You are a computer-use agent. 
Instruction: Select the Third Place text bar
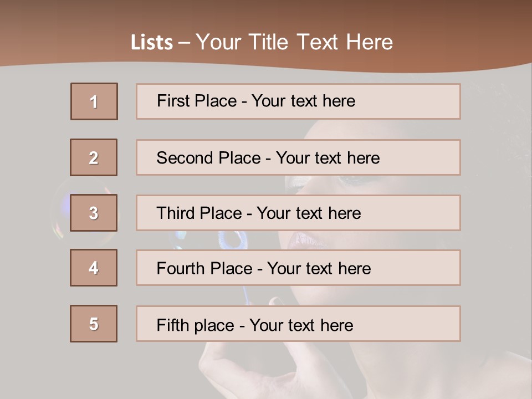coord(298,213)
